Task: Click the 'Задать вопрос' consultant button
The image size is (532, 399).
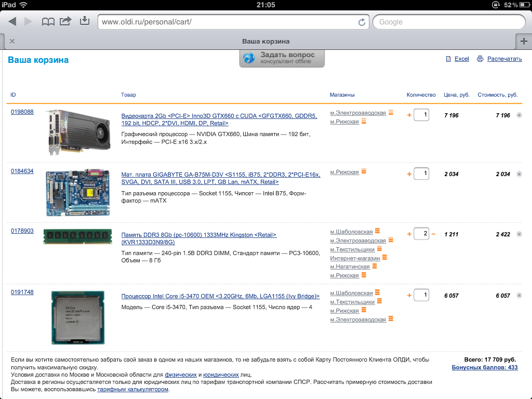Action: pyautogui.click(x=282, y=58)
